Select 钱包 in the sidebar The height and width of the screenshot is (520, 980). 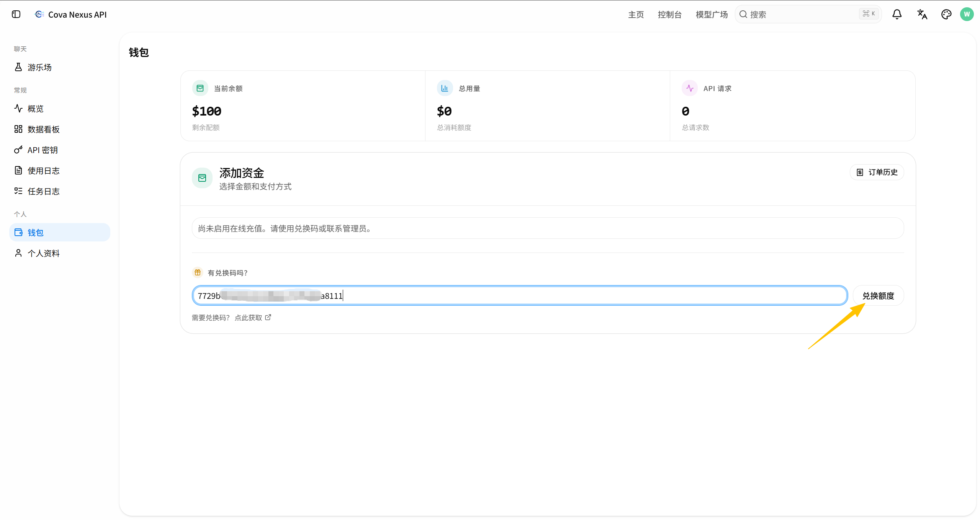point(60,233)
